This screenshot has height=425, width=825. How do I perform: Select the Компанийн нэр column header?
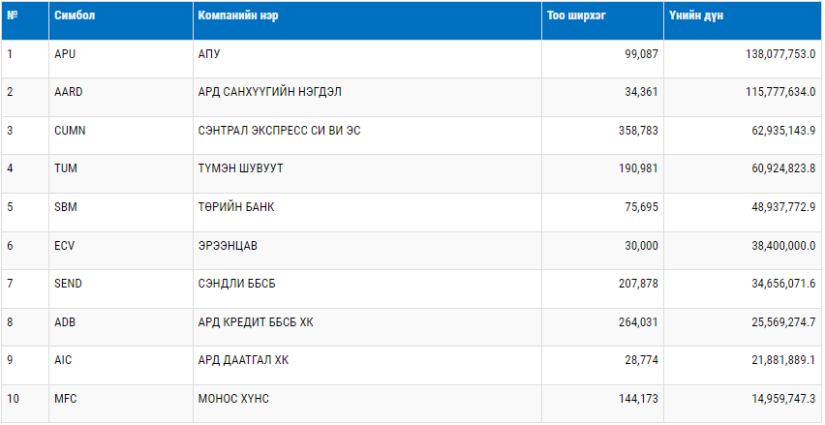pos(238,16)
